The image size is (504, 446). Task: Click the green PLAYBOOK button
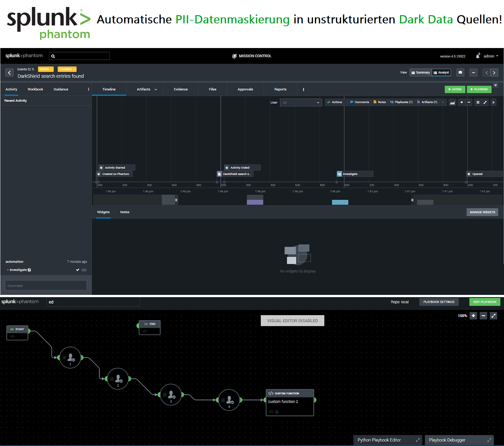pos(479,89)
